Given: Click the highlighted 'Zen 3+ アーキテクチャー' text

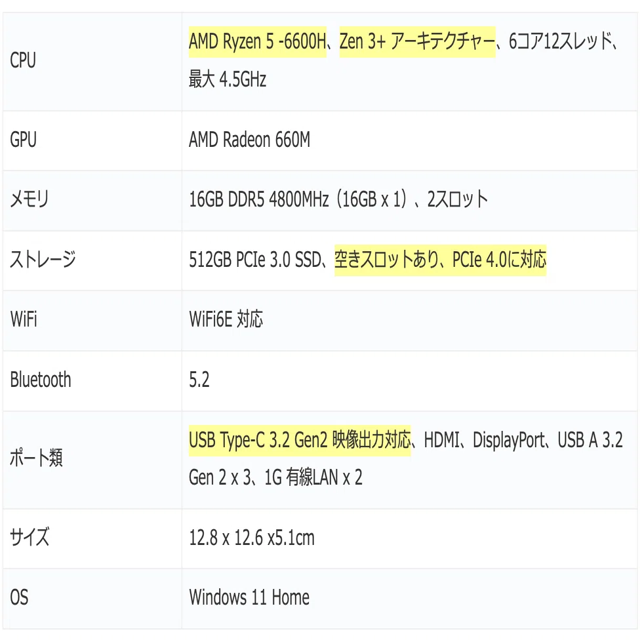Looking at the screenshot, I should (x=417, y=41).
